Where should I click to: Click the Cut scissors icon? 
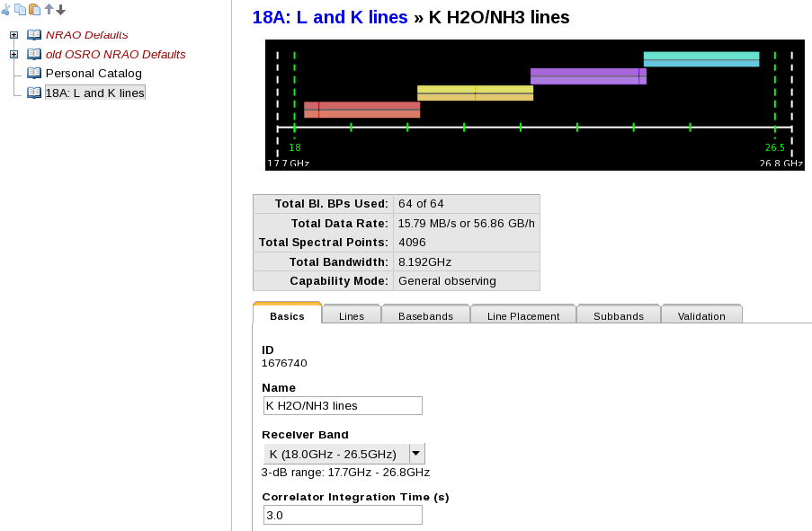coord(5,9)
